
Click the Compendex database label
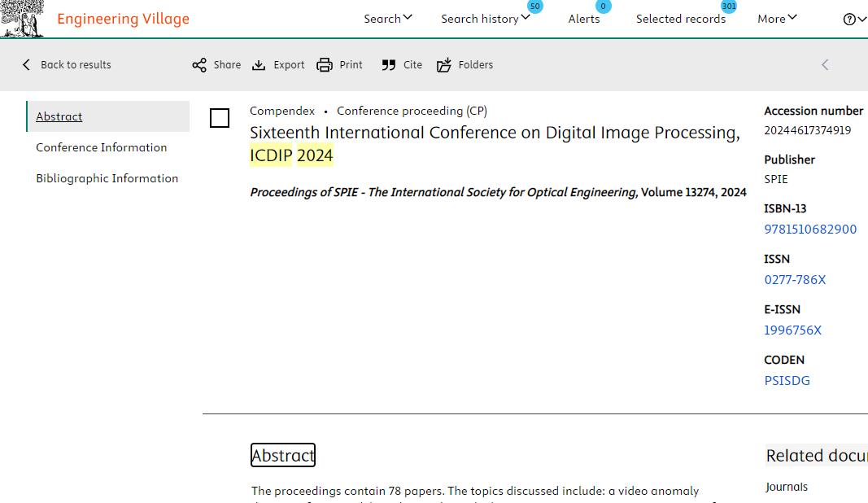tap(282, 111)
